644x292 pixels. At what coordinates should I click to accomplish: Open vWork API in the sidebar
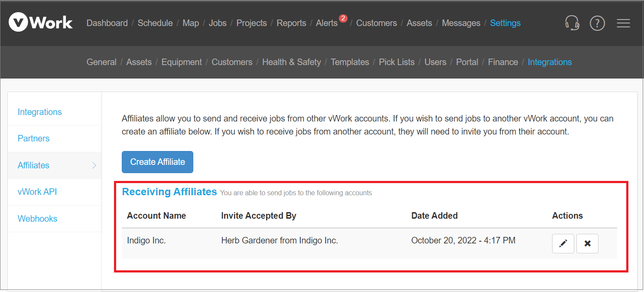[x=37, y=192]
